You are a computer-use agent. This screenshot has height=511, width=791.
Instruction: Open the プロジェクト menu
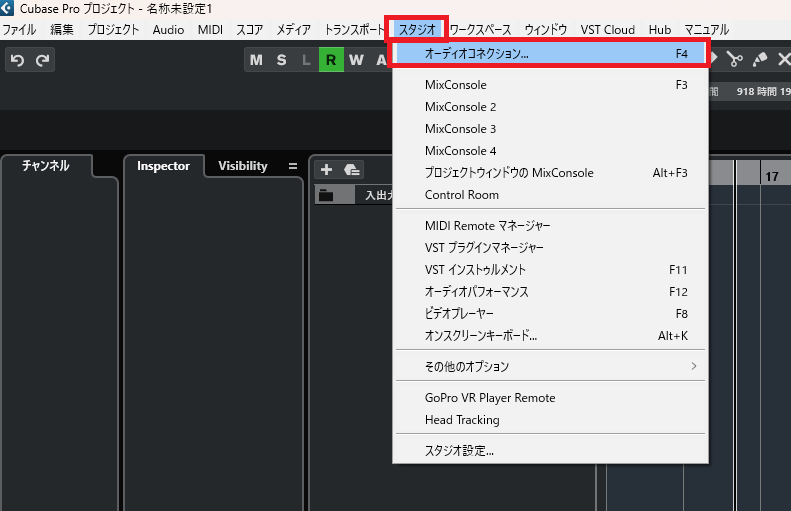coord(113,30)
